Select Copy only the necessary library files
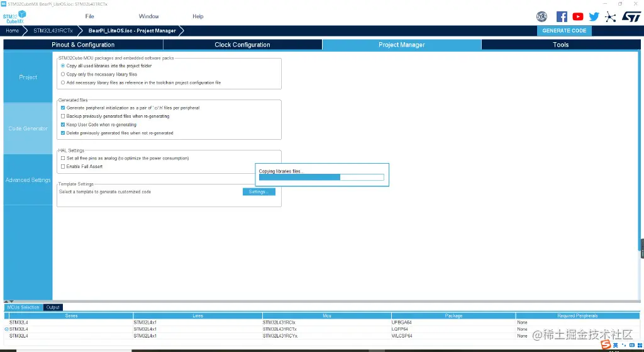Screen dimensions: 644x352 tap(63, 74)
